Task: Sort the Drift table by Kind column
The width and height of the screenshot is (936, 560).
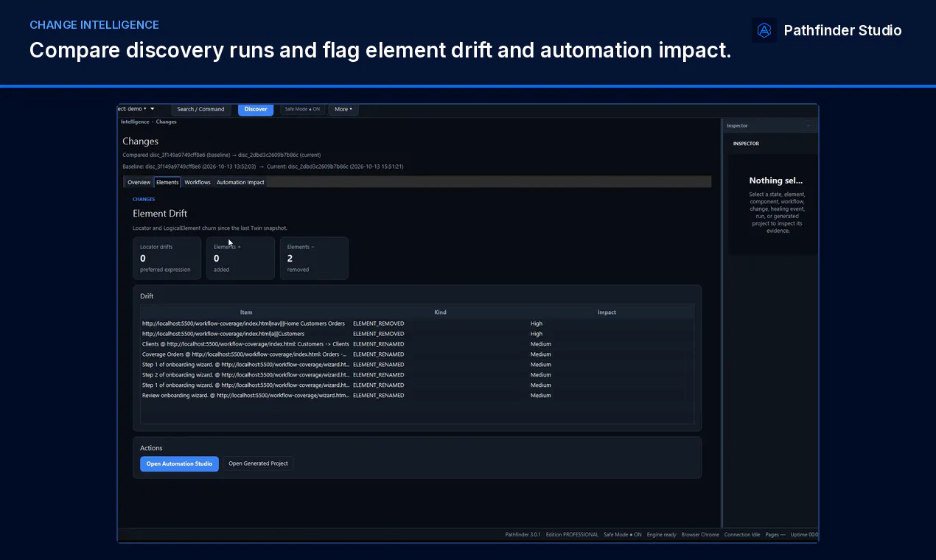Action: (440, 312)
